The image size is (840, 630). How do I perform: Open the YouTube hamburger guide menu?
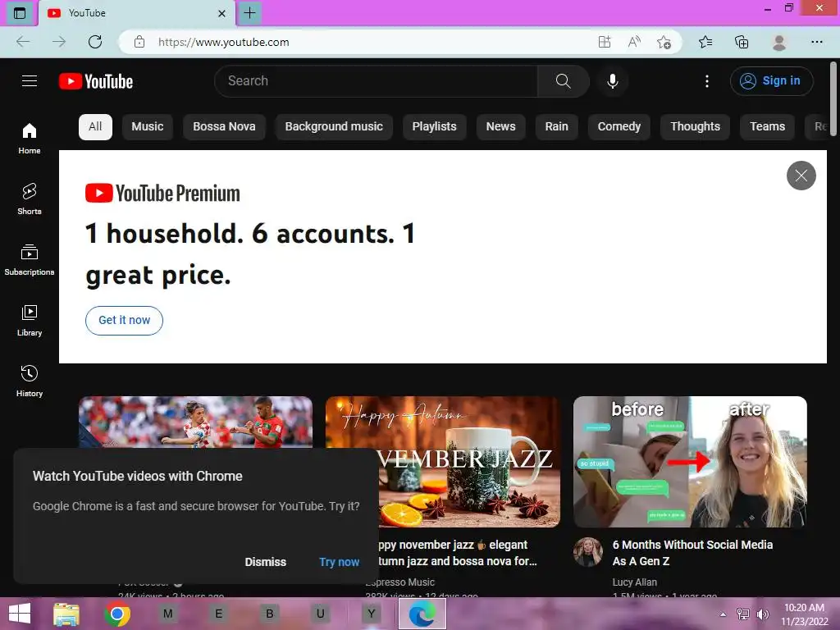30,81
